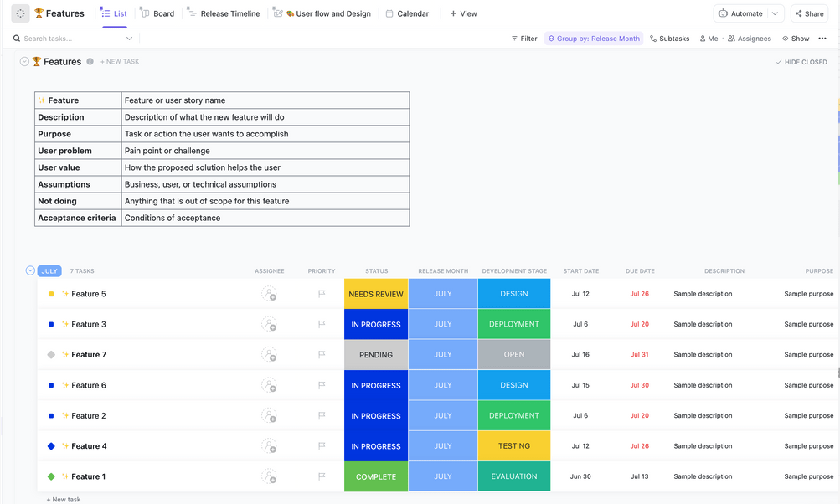Screen dimensions: 840x504
Task: Toggle Hide Closed tasks
Action: pos(801,62)
